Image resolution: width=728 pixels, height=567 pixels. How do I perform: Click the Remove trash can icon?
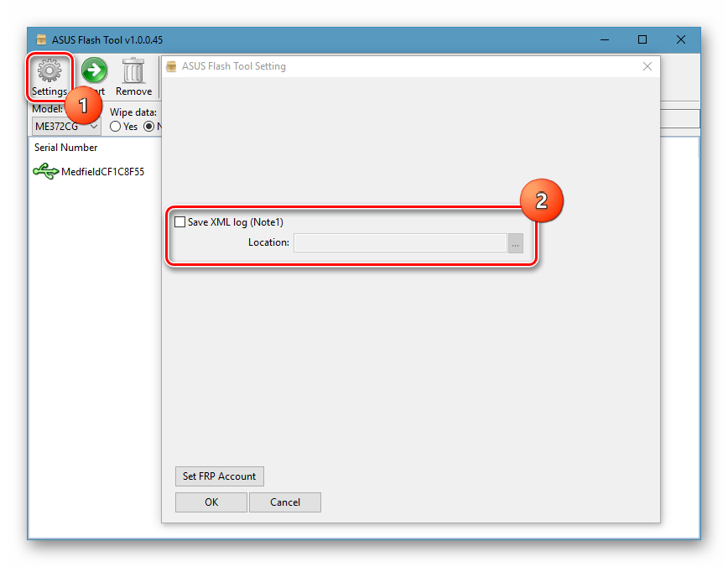[133, 70]
